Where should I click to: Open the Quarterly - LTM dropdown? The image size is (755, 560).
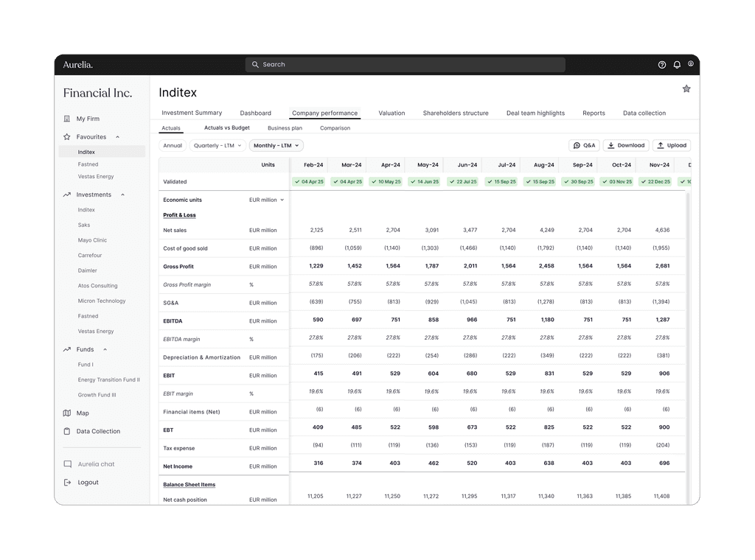click(x=217, y=146)
